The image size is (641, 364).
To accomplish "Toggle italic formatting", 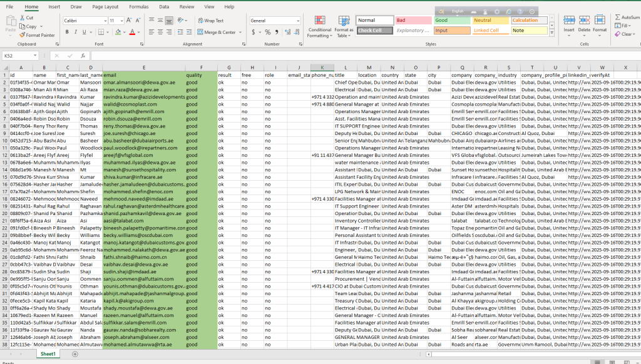I will pos(75,33).
